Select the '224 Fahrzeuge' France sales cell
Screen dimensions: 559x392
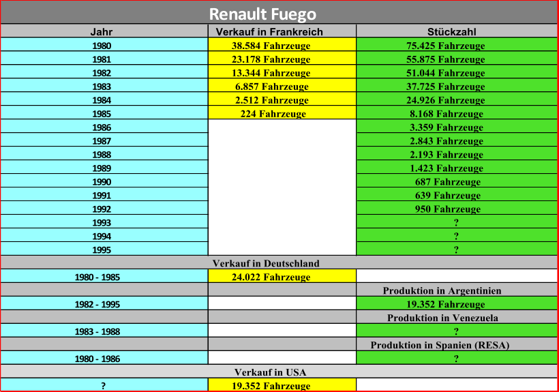pyautogui.click(x=282, y=112)
